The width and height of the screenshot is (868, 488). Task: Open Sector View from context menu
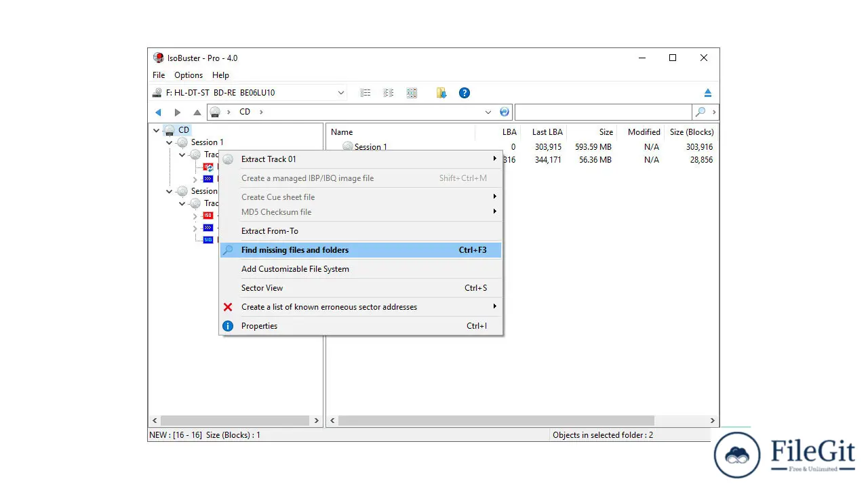tap(361, 288)
